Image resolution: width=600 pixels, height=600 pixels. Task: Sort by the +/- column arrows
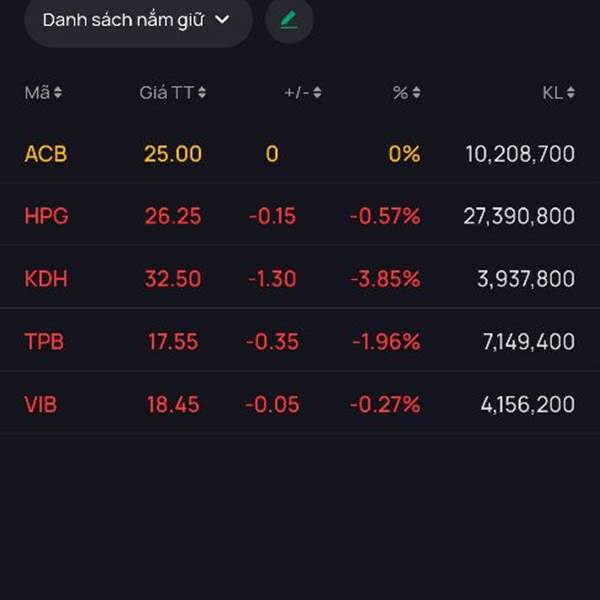click(x=317, y=93)
